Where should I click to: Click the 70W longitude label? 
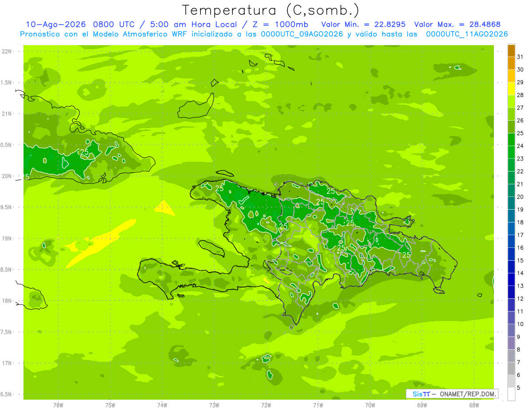(x=370, y=405)
